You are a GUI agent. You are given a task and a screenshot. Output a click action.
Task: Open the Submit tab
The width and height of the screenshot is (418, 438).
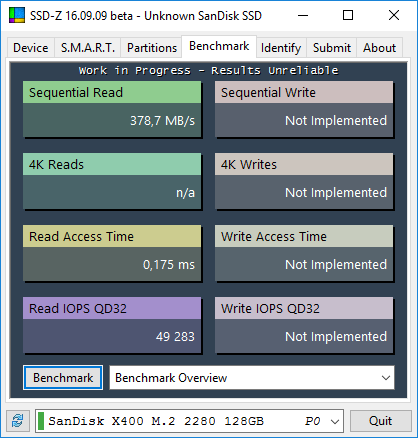[332, 48]
